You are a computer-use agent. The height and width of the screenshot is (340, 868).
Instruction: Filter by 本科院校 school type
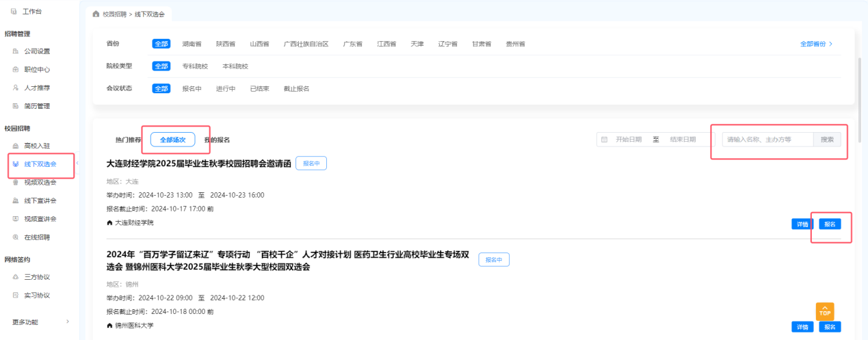pyautogui.click(x=235, y=66)
